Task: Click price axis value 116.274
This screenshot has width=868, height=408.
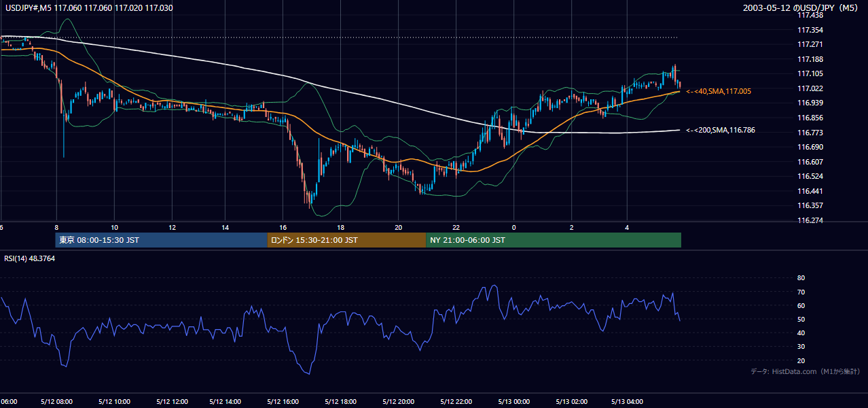Action: pos(810,220)
